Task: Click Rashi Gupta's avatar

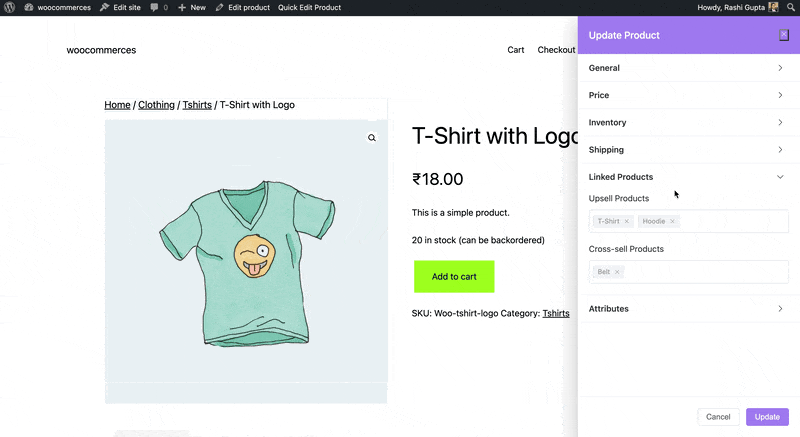Action: tap(773, 7)
